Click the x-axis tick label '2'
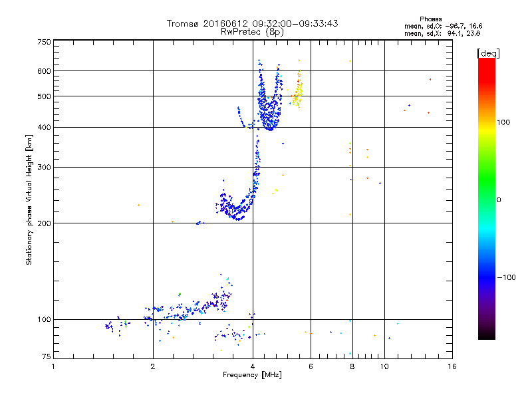 pos(153,367)
